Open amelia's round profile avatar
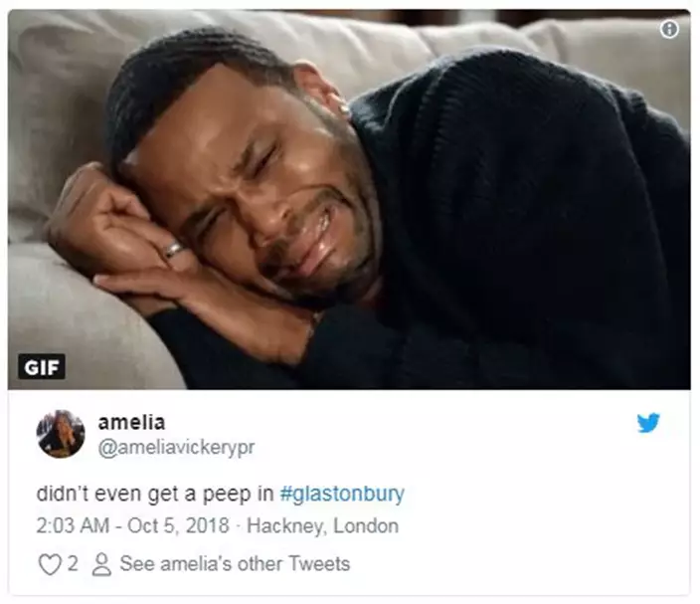 tap(61, 434)
